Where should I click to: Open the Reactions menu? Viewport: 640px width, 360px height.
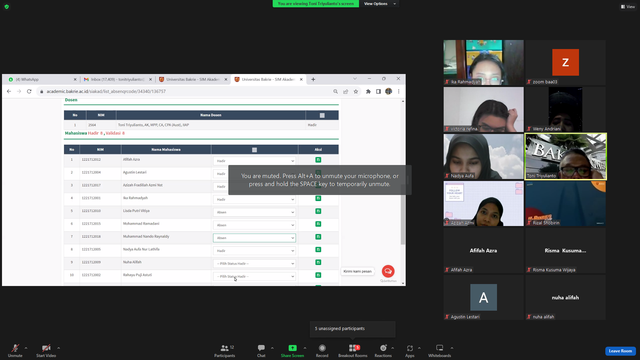point(383,350)
